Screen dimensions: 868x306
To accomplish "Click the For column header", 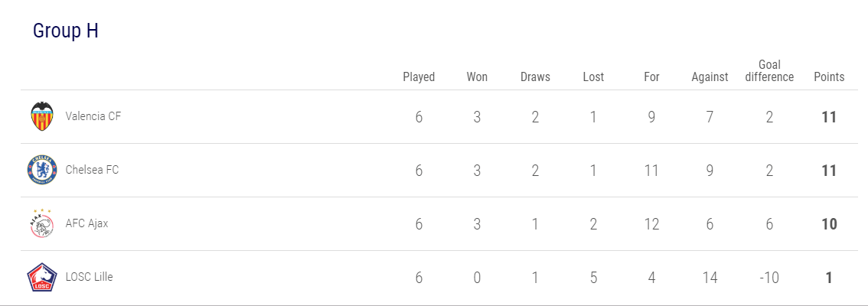I will 651,76.
